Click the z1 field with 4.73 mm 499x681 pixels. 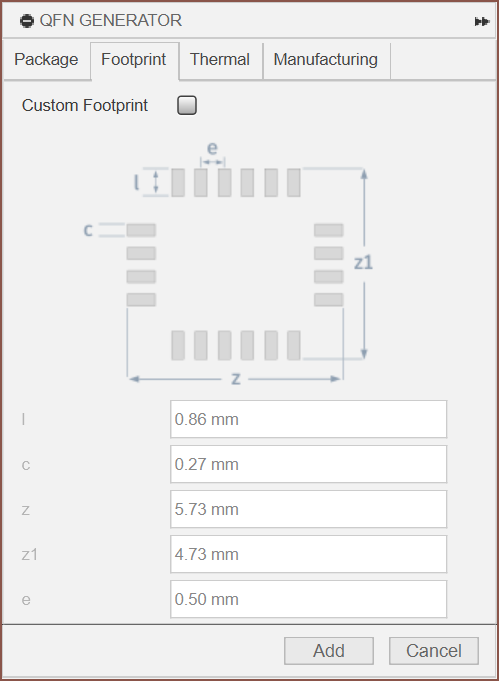click(308, 554)
